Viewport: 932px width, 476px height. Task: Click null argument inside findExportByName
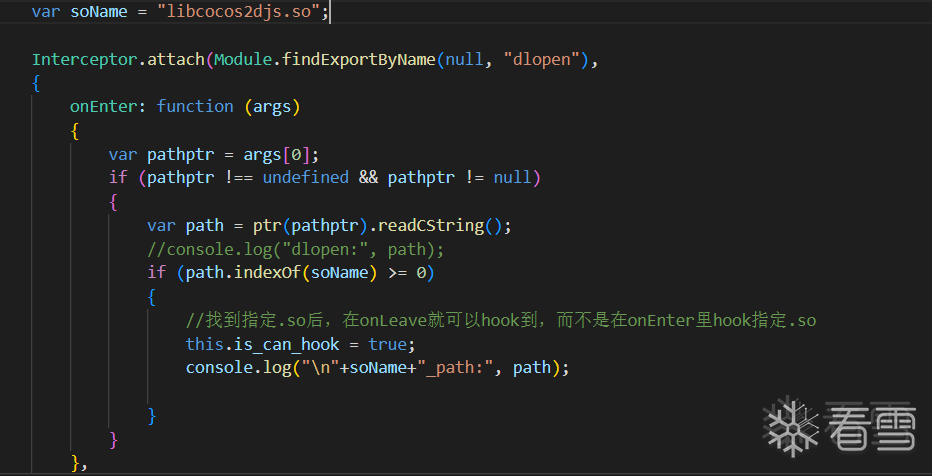pyautogui.click(x=465, y=59)
